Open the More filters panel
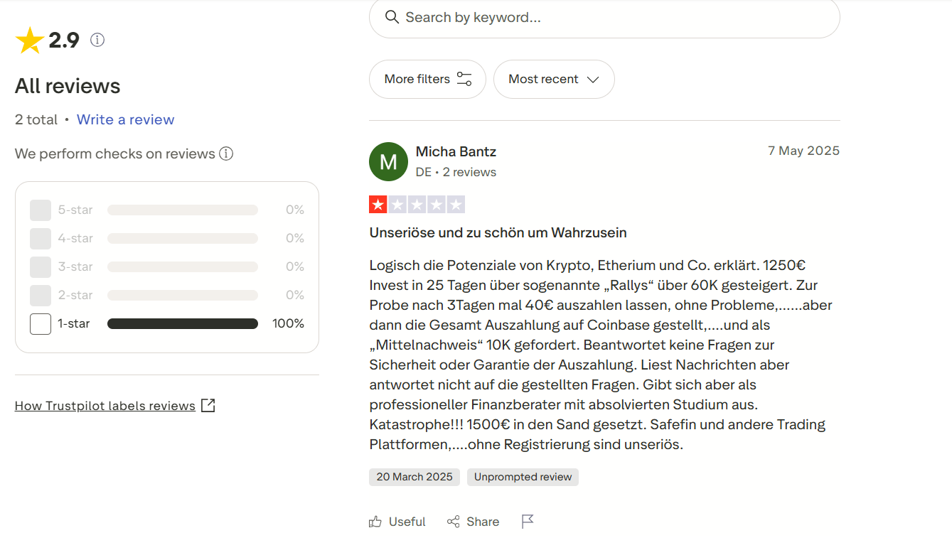This screenshot has width=952, height=560. tap(427, 79)
